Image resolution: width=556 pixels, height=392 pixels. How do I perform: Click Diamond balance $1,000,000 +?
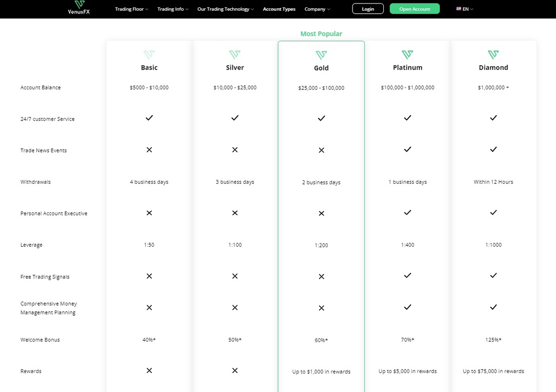click(x=493, y=87)
